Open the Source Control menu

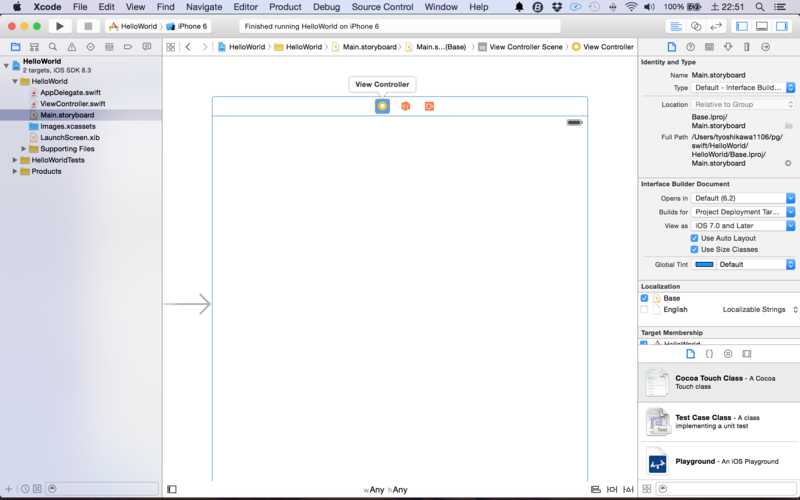(382, 7)
